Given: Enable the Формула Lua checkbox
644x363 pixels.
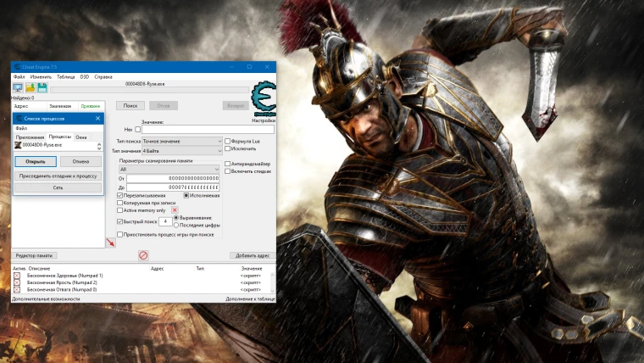Looking at the screenshot, I should tap(227, 141).
